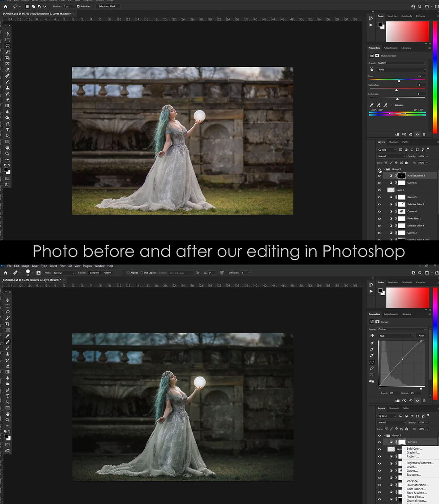
Task: Click the clip-to-layer icon in the Hue/Saturation panel
Action: [397, 135]
